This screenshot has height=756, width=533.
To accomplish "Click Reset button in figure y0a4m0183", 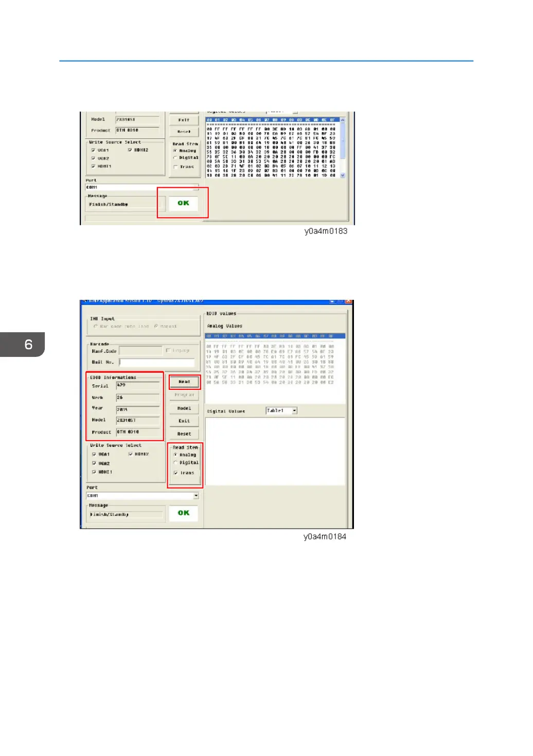I will [184, 132].
